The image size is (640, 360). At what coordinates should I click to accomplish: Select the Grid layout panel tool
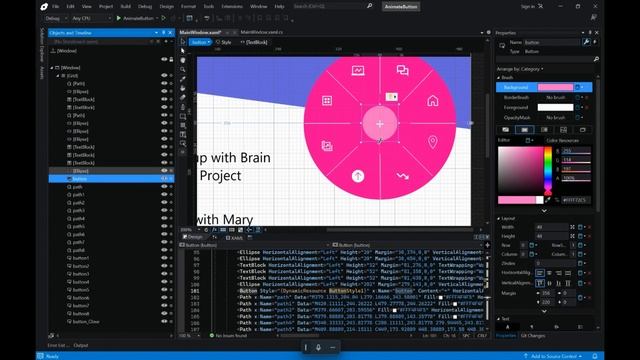(x=183, y=126)
